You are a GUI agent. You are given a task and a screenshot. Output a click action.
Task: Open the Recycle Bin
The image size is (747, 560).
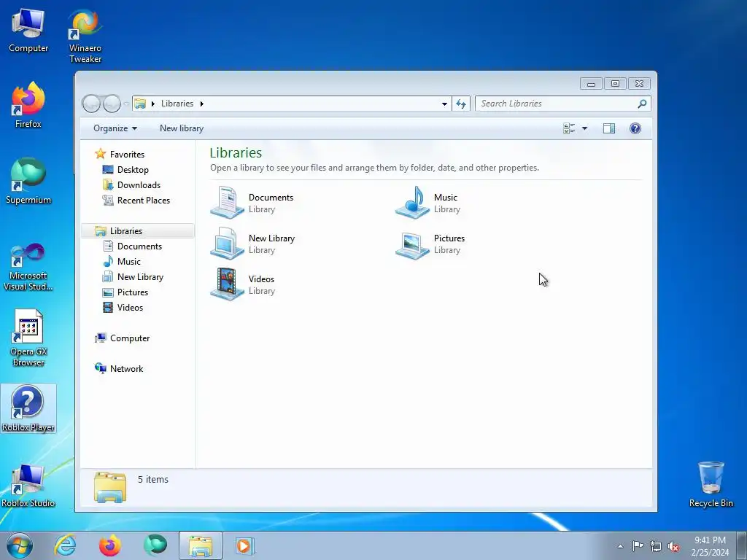711,484
